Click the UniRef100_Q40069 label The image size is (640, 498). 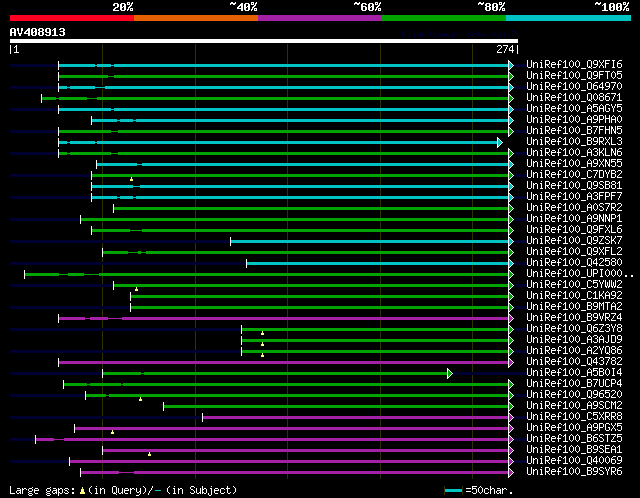574,461
